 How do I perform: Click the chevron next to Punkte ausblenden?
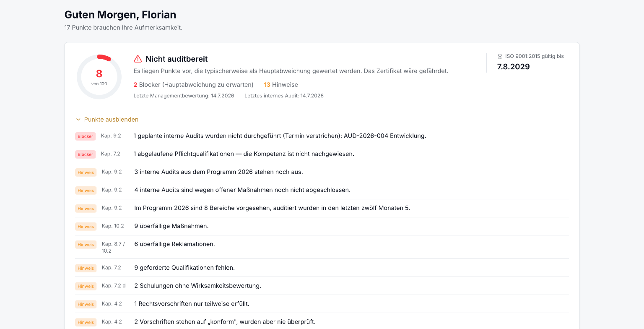tap(78, 120)
